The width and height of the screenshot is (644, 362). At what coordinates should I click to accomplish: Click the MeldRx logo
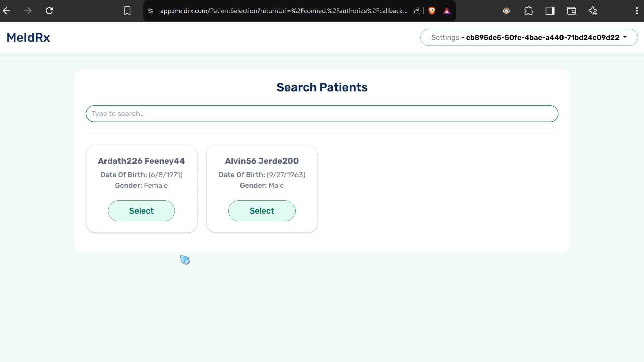(28, 37)
